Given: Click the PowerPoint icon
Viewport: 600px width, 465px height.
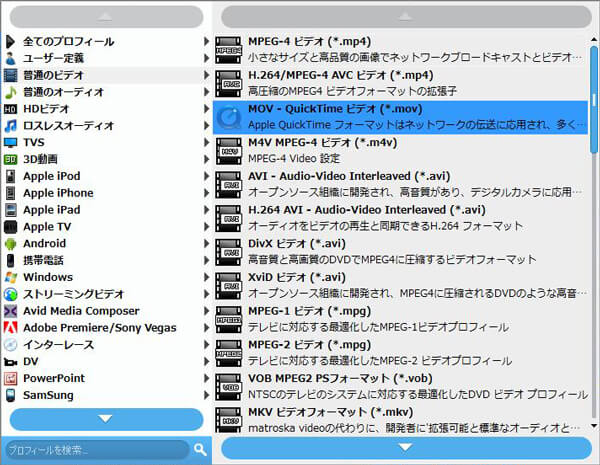Looking at the screenshot, I should pos(10,378).
